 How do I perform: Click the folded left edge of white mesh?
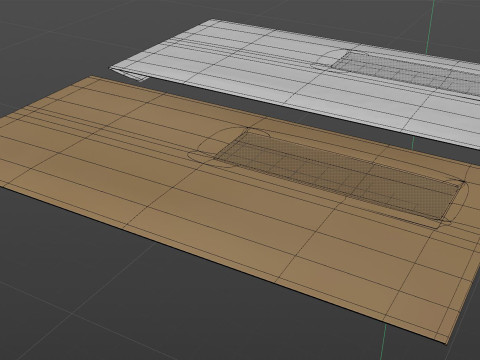pyautogui.click(x=129, y=73)
